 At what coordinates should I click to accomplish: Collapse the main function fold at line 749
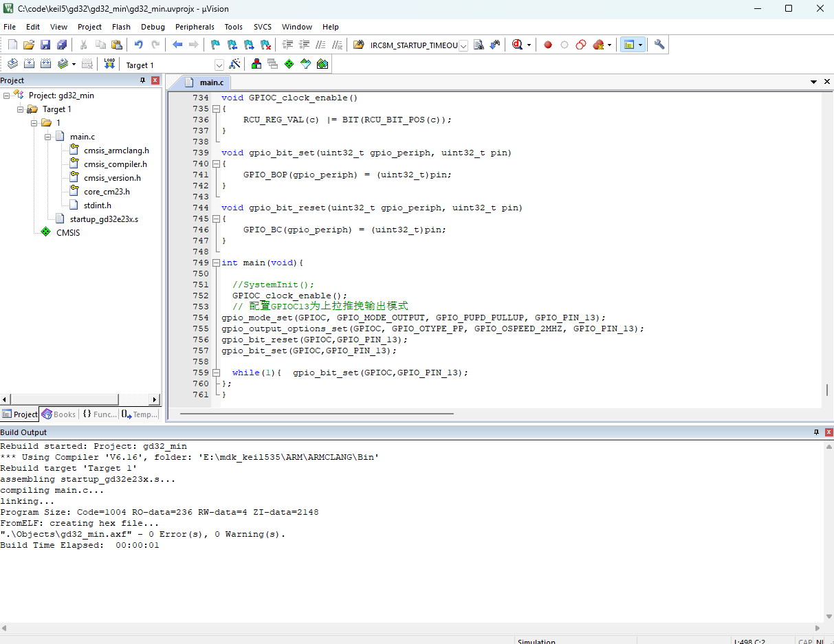[x=215, y=263]
